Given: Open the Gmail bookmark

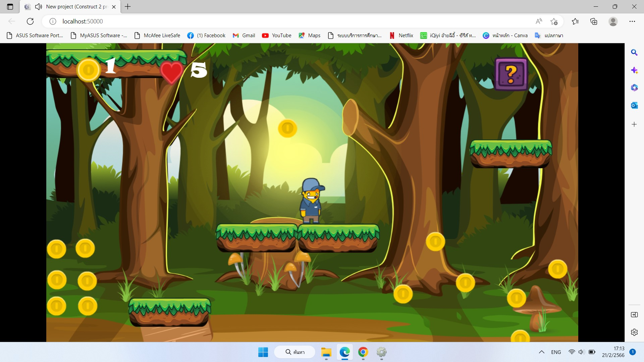Looking at the screenshot, I should coord(244,36).
